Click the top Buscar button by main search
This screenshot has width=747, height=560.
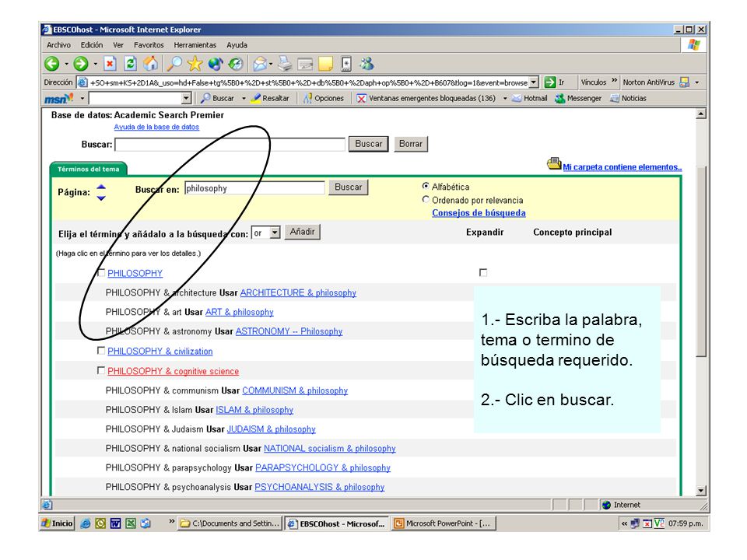coord(368,144)
